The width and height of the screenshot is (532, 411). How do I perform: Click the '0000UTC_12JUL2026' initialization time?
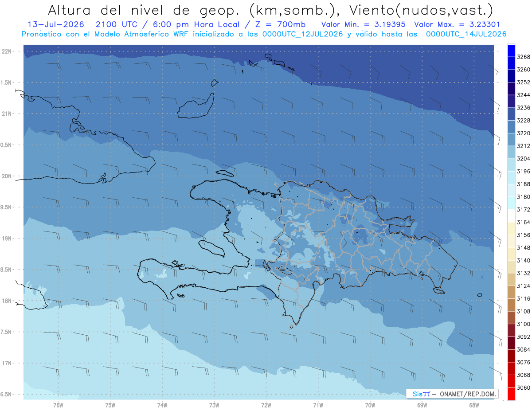click(x=303, y=34)
